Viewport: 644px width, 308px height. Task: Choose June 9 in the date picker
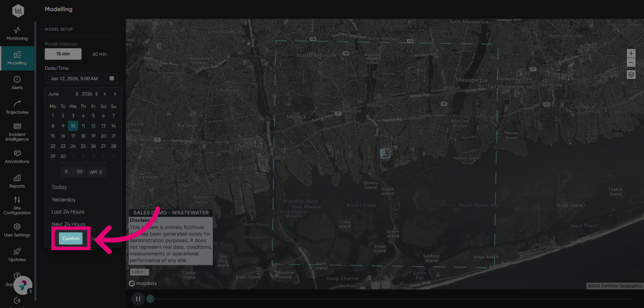click(63, 126)
